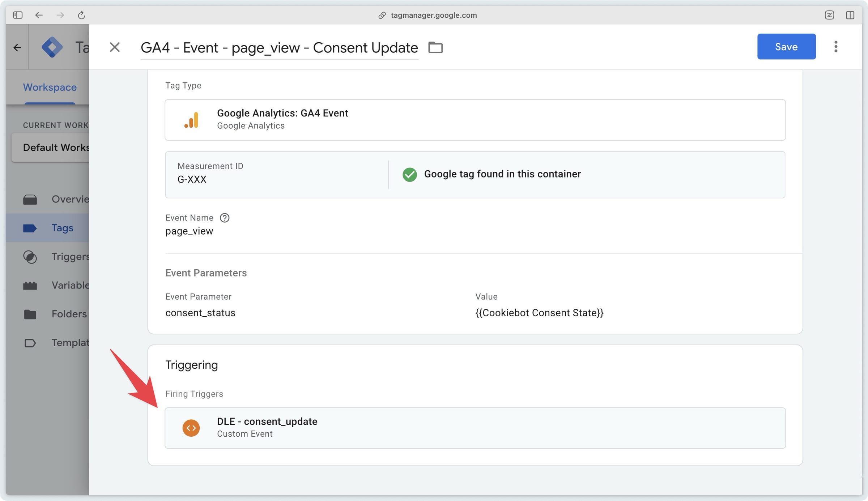The height and width of the screenshot is (501, 868).
Task: Close the tag editor with X icon
Action: click(115, 47)
